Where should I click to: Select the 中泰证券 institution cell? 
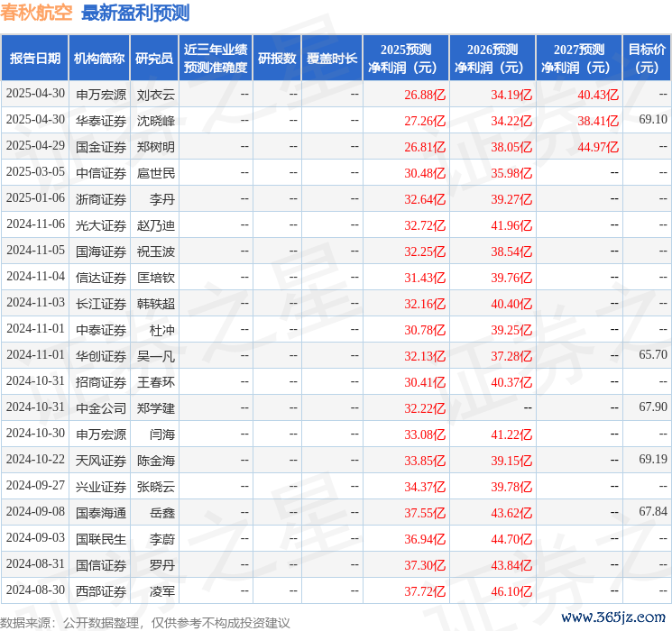point(101,330)
